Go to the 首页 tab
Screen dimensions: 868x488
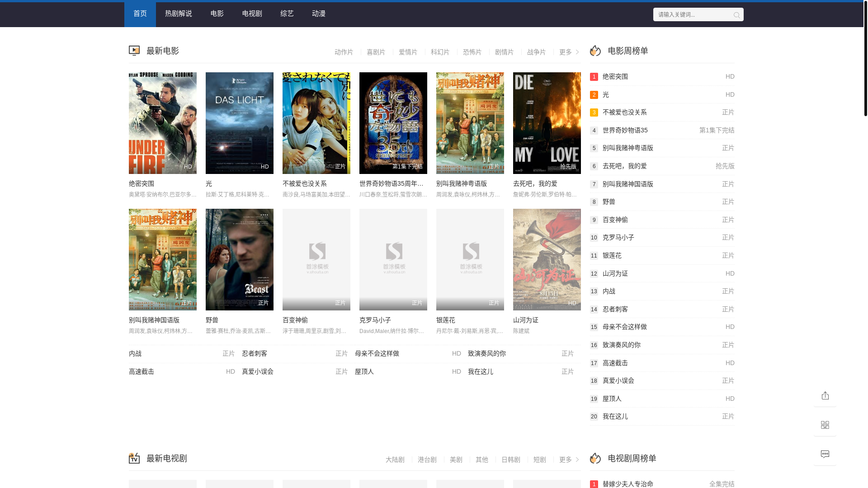coord(140,14)
